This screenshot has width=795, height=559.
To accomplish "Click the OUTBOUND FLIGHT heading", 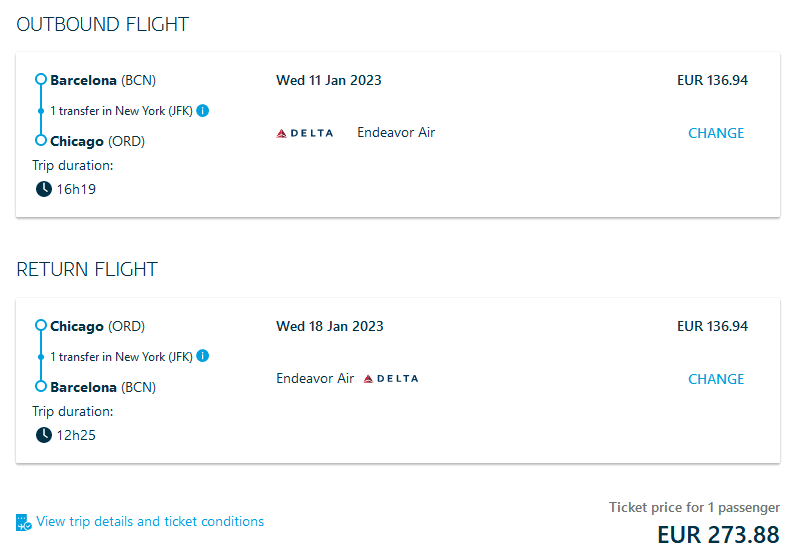I will (x=102, y=24).
